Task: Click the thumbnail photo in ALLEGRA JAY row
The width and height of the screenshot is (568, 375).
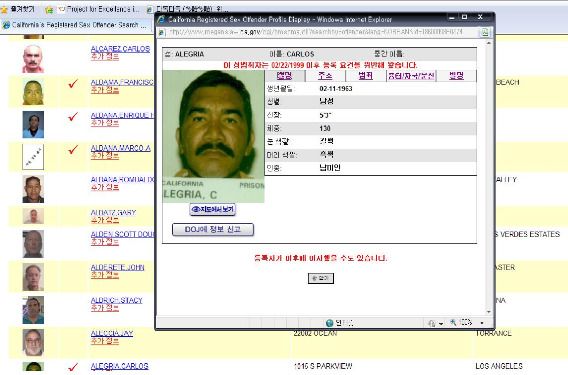Action: [x=33, y=342]
